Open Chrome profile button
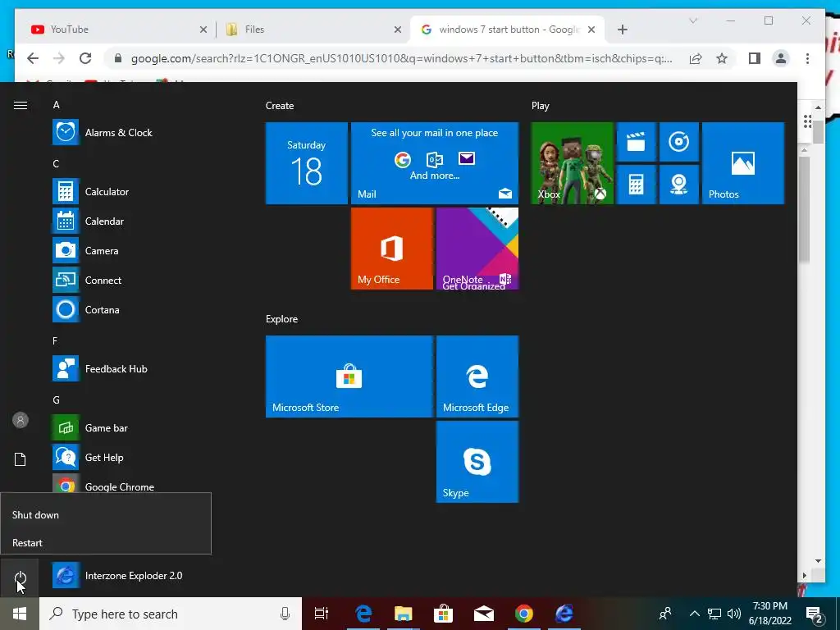This screenshot has height=630, width=840. pos(781,58)
